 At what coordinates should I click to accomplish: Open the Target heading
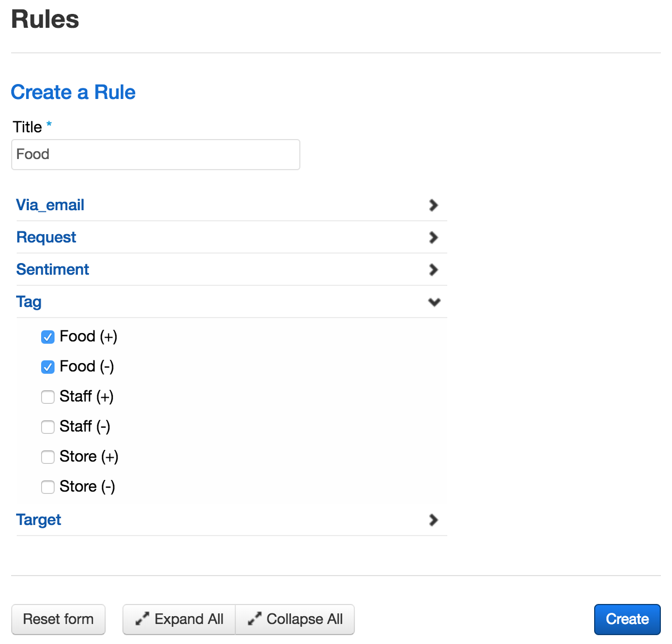coord(39,520)
